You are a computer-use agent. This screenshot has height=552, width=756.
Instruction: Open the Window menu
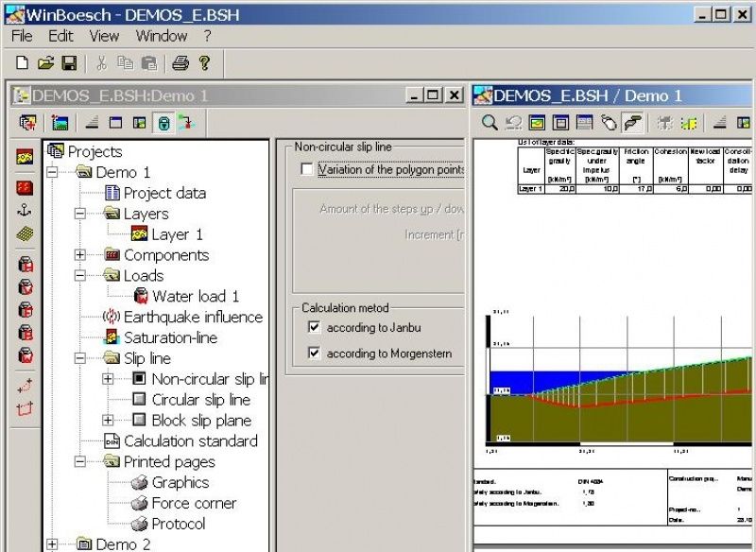point(161,36)
